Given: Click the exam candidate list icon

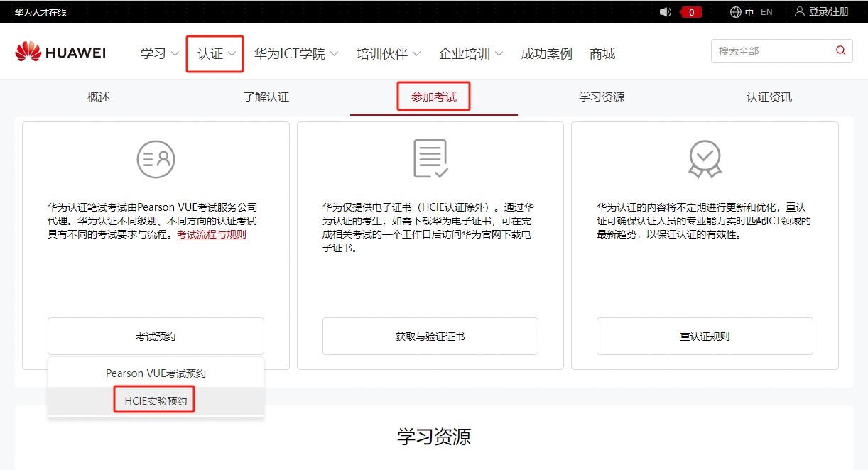Looking at the screenshot, I should [156, 159].
